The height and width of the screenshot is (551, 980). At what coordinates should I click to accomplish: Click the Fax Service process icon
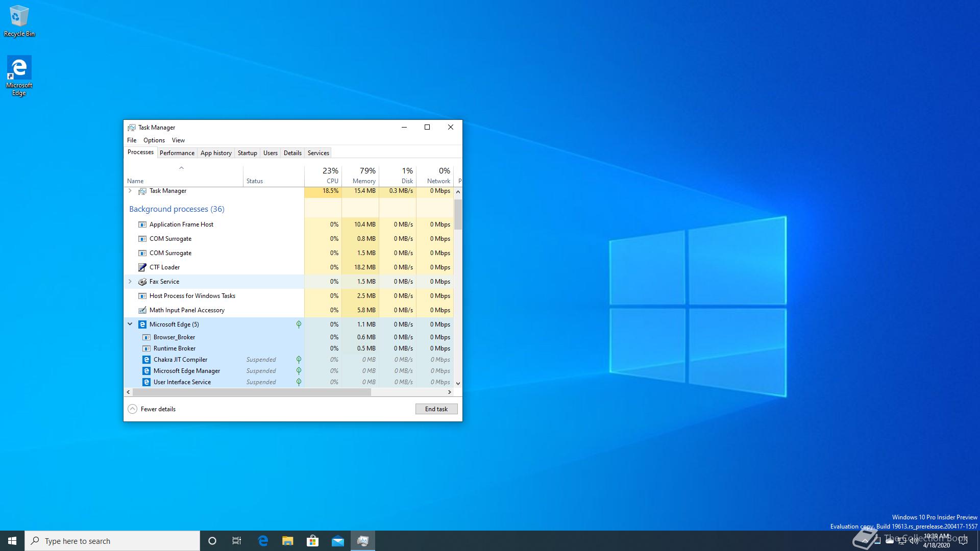[x=142, y=282]
